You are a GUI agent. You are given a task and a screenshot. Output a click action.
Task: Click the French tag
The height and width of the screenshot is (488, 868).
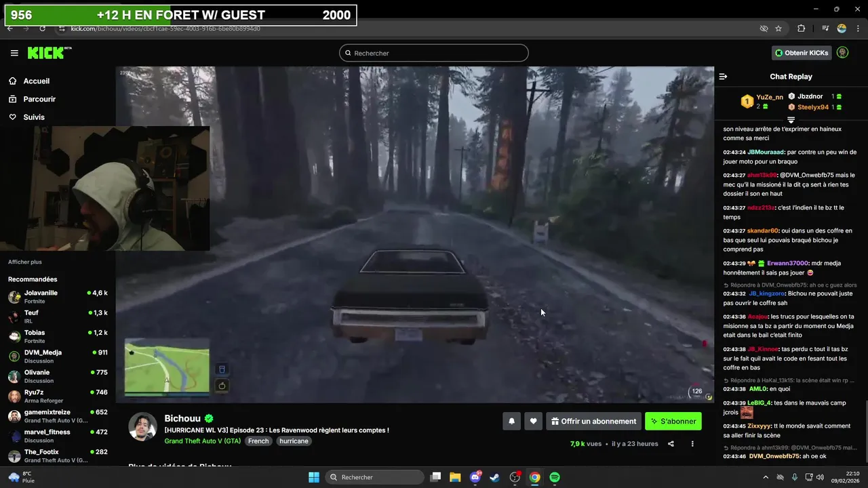tap(258, 441)
